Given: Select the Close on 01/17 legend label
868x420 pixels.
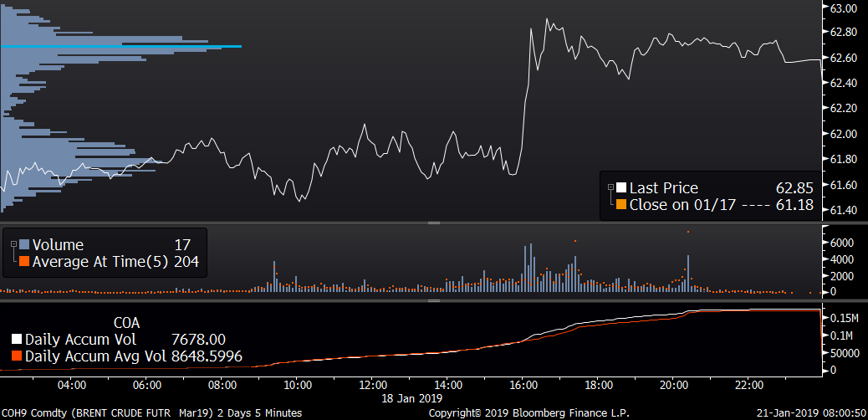Looking at the screenshot, I should coord(682,204).
